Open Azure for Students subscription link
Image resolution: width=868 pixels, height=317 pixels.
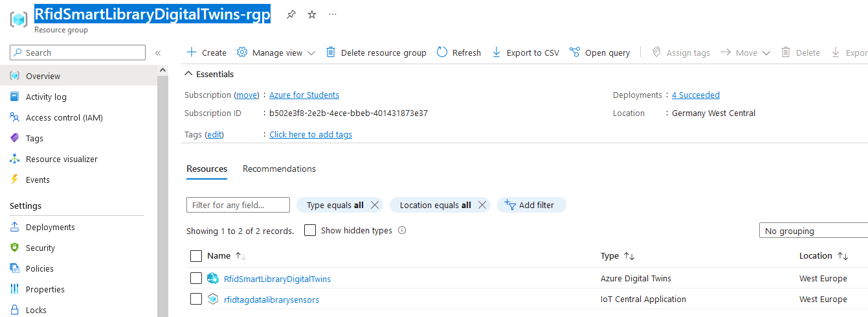[x=304, y=95]
